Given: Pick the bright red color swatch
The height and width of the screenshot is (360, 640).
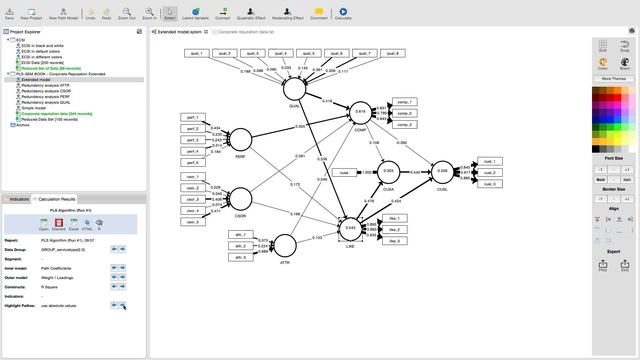Looking at the screenshot, I should click(617, 98).
